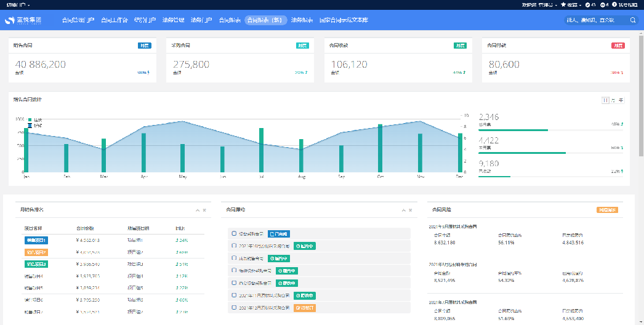Click the info icon at top right
The height and width of the screenshot is (325, 644).
point(614,5)
